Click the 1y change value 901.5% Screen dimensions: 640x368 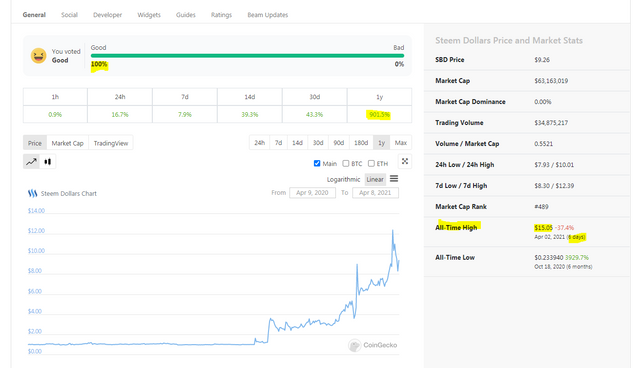click(380, 115)
